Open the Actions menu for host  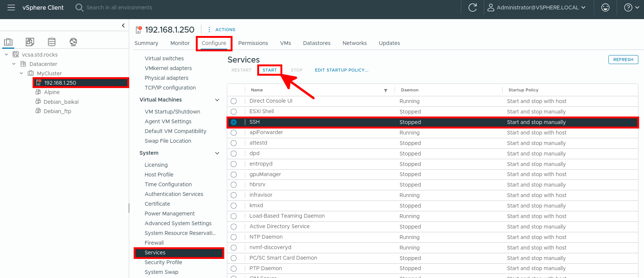(x=225, y=30)
